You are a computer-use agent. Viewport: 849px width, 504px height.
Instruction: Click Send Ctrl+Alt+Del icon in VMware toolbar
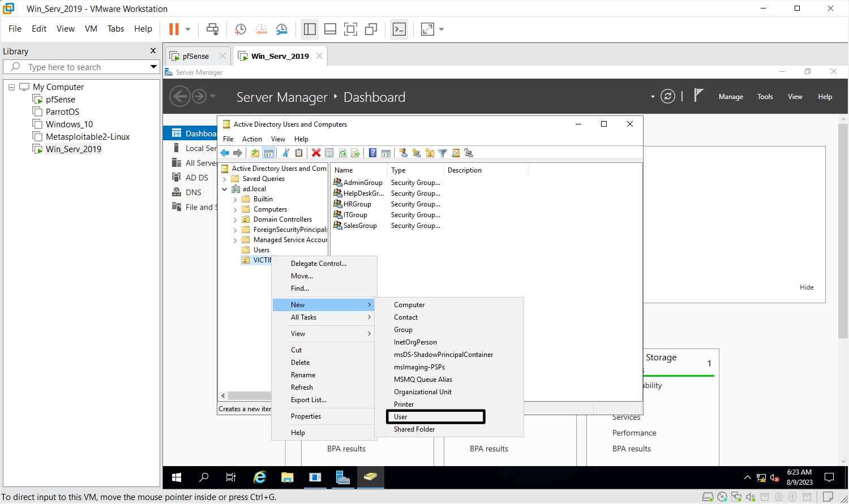(x=213, y=29)
